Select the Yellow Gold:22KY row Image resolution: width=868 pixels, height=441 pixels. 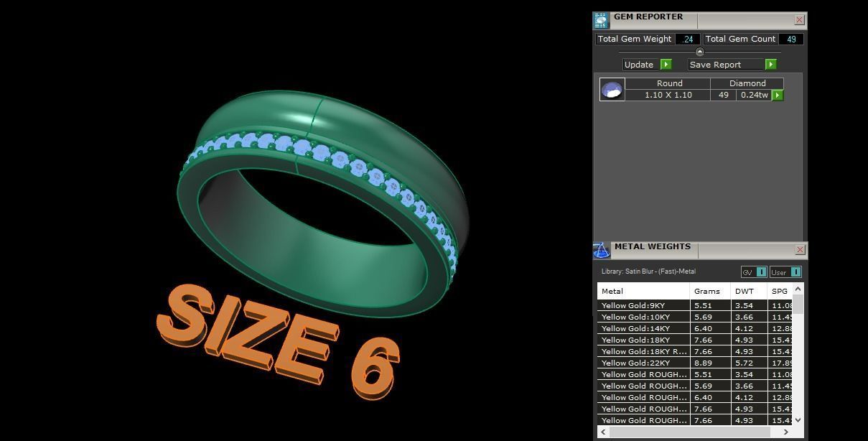(695, 363)
